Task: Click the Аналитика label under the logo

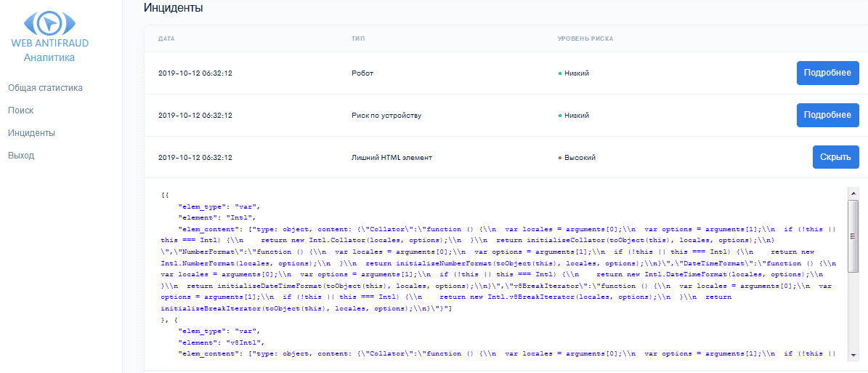Action: click(x=49, y=57)
